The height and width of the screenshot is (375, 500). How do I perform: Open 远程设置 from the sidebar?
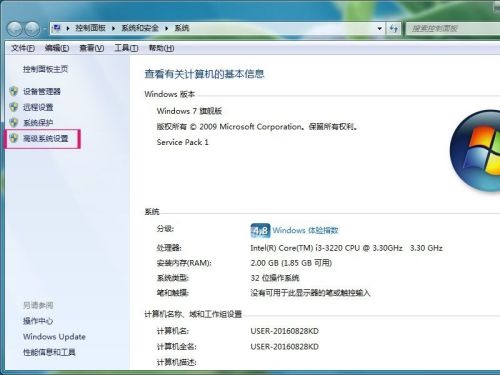(x=38, y=107)
